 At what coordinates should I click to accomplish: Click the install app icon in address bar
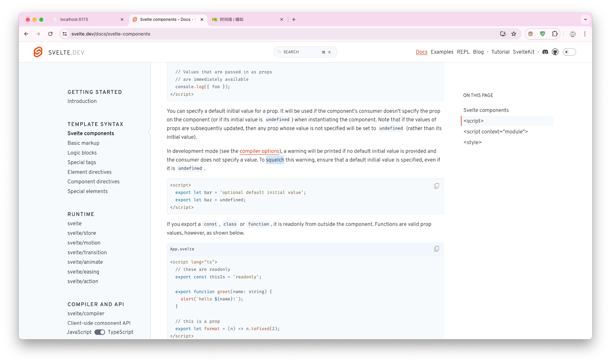503,34
